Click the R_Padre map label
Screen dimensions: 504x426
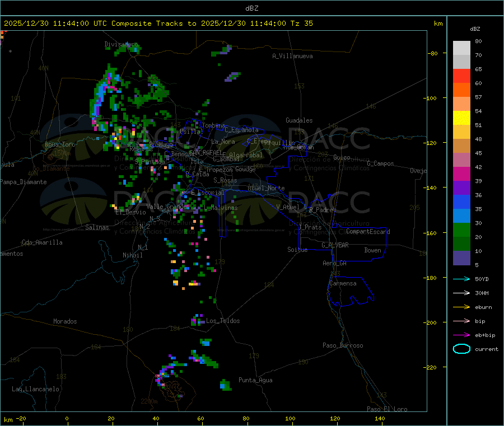321,210
